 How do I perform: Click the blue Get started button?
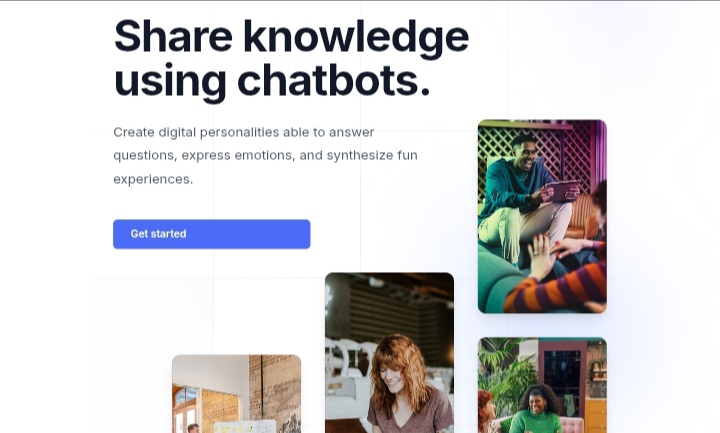(x=212, y=234)
